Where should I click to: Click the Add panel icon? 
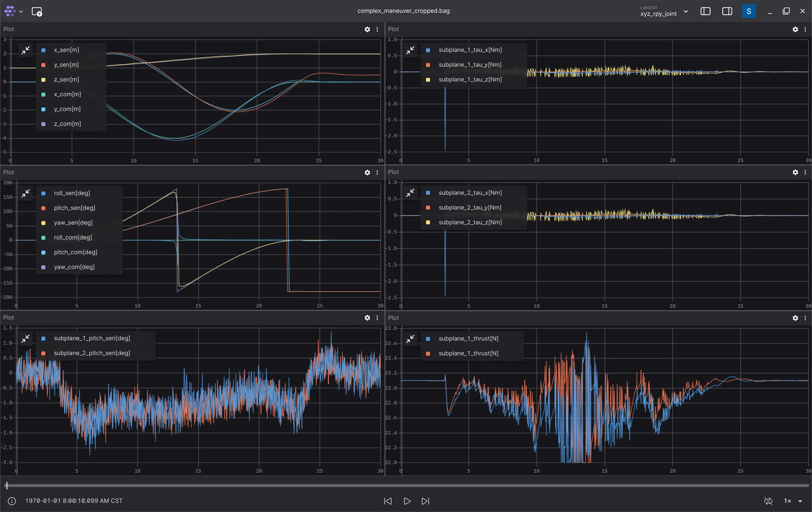pos(37,11)
